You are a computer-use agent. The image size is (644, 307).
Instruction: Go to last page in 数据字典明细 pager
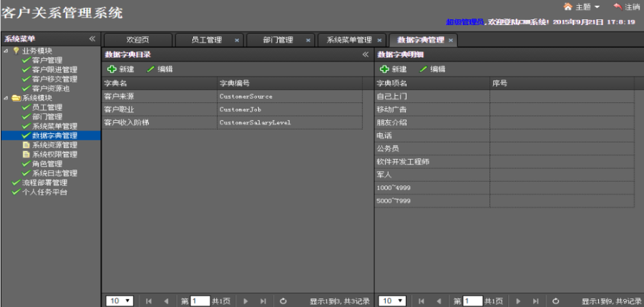535,301
